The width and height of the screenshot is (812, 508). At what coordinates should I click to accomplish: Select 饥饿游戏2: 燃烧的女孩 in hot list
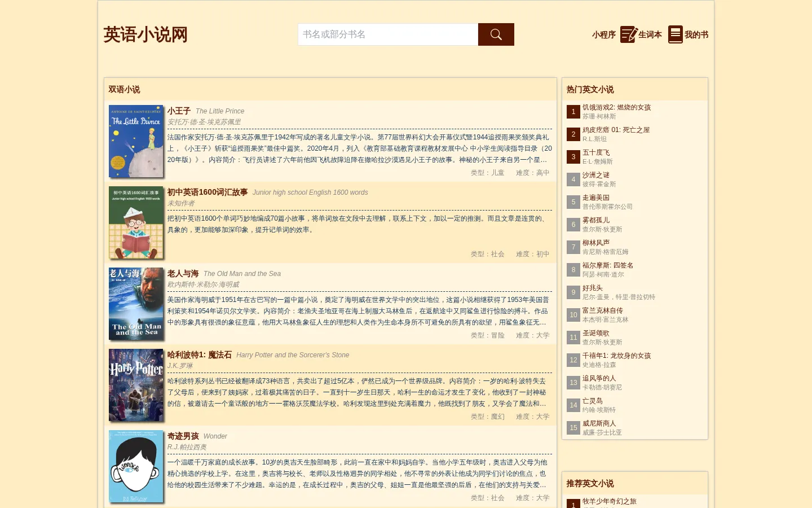[x=616, y=107]
